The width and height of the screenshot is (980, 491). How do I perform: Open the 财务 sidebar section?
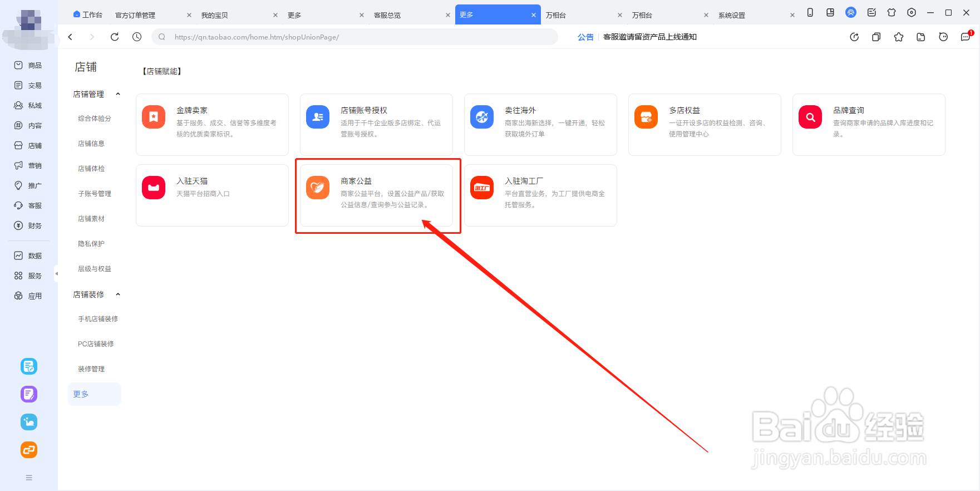tap(28, 225)
